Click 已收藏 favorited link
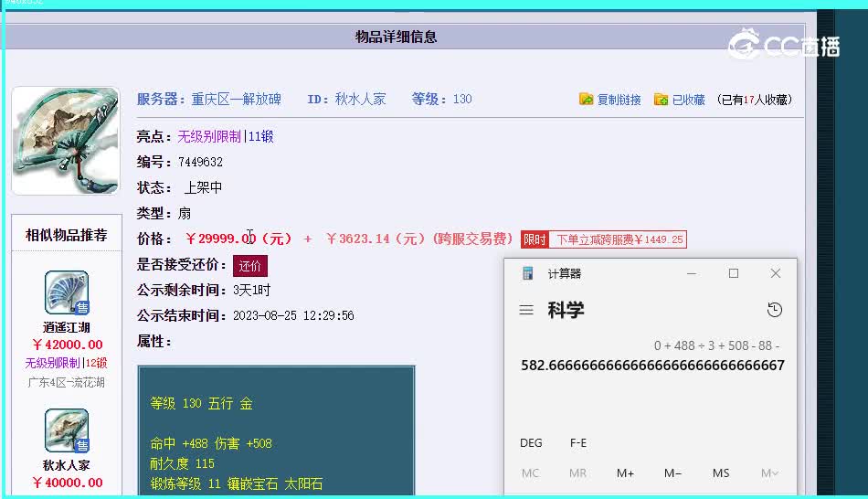The image size is (868, 499). (x=688, y=100)
